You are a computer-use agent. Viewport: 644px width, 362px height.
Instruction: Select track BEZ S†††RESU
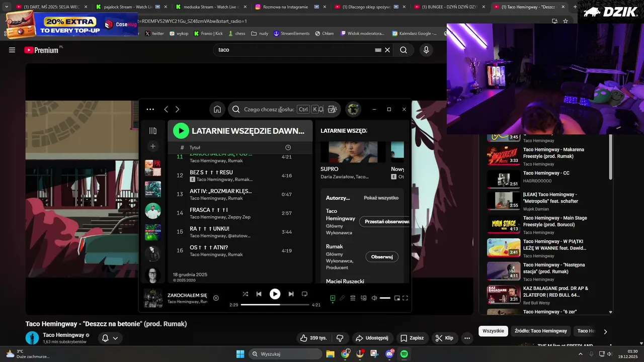[240, 175]
